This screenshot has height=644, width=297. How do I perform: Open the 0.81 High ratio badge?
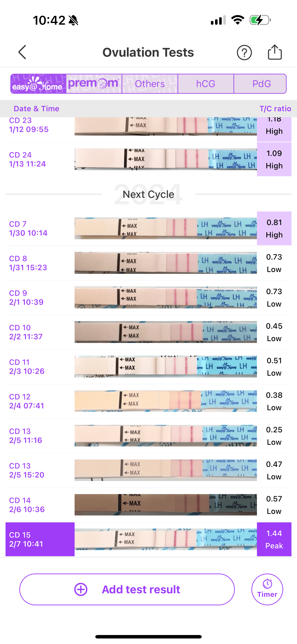274,228
